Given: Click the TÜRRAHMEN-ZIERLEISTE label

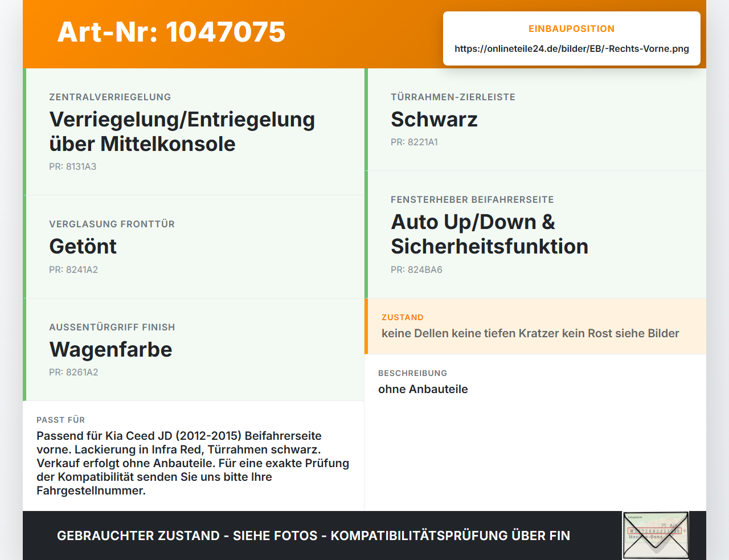Looking at the screenshot, I should point(453,97).
